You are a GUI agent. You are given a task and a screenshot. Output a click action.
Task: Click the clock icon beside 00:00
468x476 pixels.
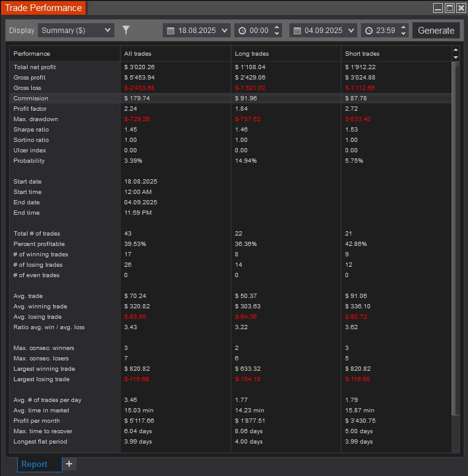point(242,31)
